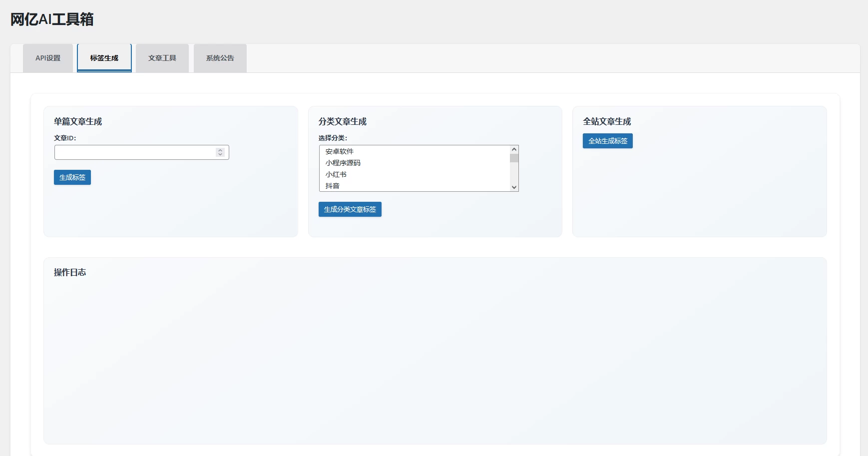
Task: Choose the 抖音 category
Action: (334, 186)
